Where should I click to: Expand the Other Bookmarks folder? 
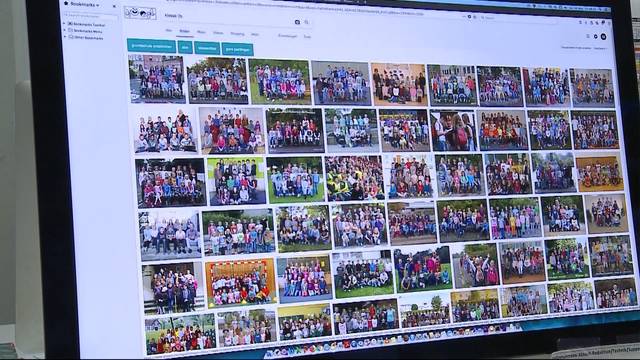pyautogui.click(x=65, y=36)
